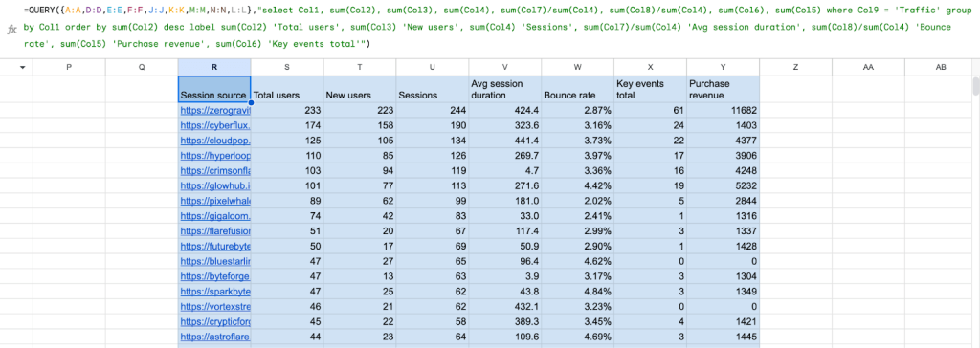Select the 'Sessions' header cell
Viewport: 980px width, 348px height.
(433, 89)
